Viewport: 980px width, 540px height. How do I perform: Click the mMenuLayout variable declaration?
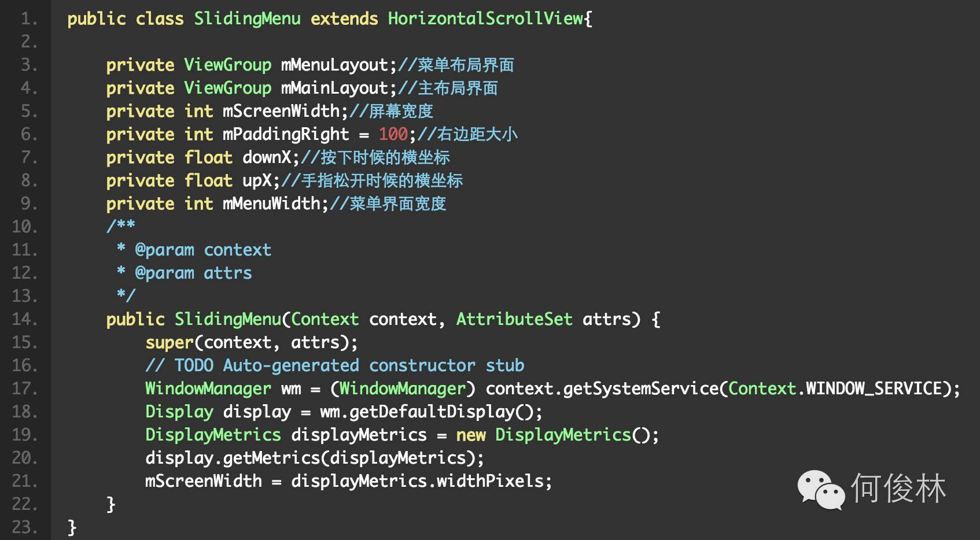tap(334, 65)
